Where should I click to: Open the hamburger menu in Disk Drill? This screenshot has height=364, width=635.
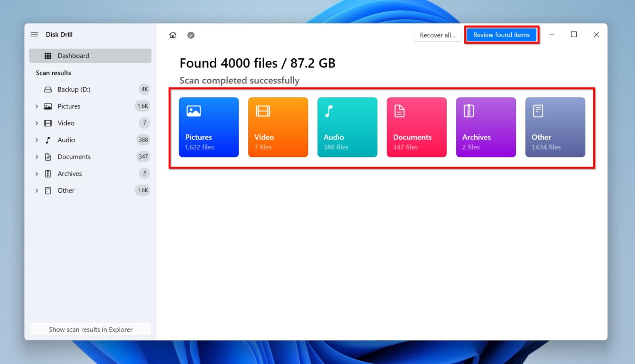pyautogui.click(x=34, y=34)
